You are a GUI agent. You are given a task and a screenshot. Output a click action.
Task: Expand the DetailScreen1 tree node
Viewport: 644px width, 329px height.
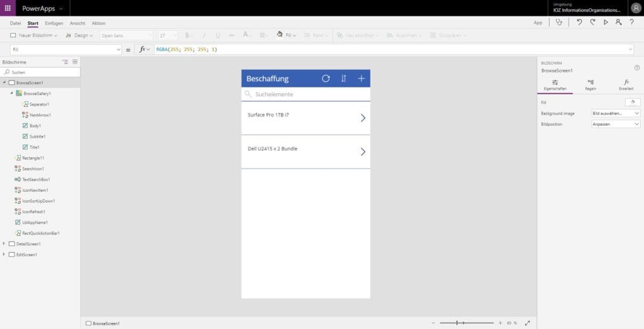[4, 243]
